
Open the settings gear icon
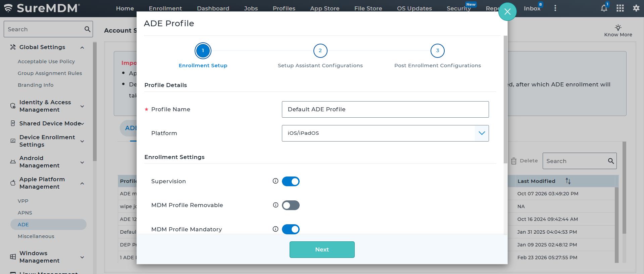pyautogui.click(x=636, y=8)
